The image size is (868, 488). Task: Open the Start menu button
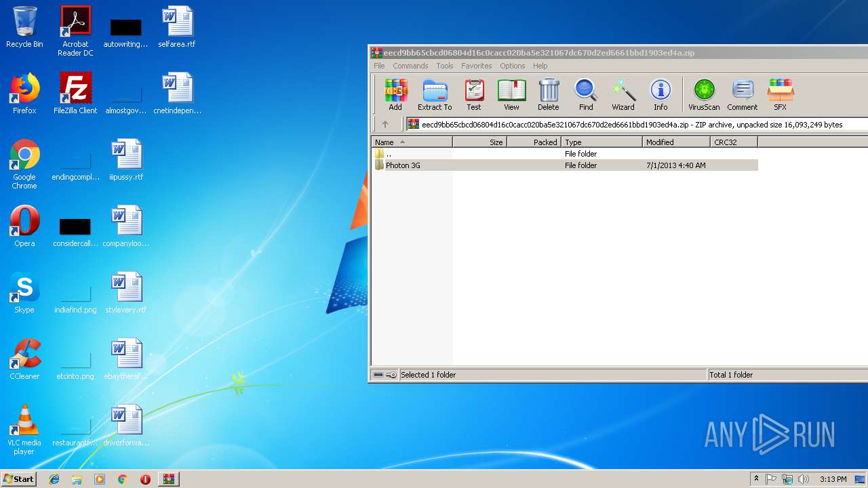coord(19,479)
